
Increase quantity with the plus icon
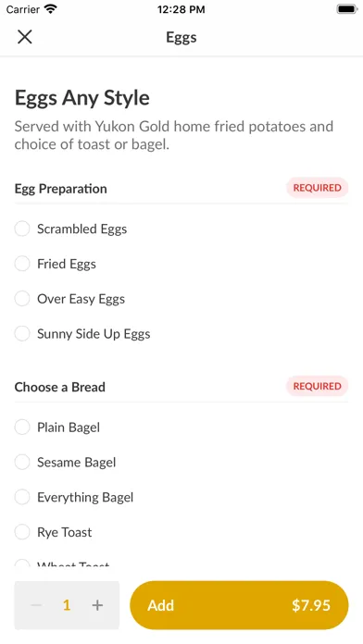[97, 605]
